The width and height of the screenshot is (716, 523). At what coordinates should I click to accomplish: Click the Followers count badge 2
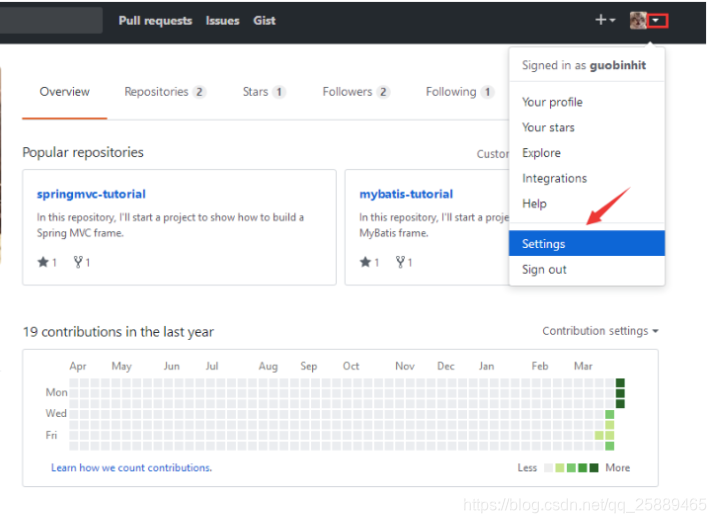383,92
